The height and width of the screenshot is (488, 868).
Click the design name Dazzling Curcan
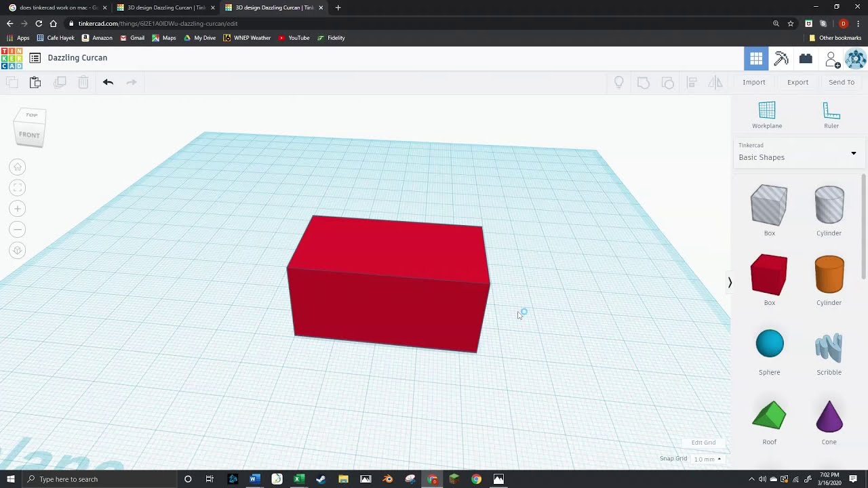(77, 58)
